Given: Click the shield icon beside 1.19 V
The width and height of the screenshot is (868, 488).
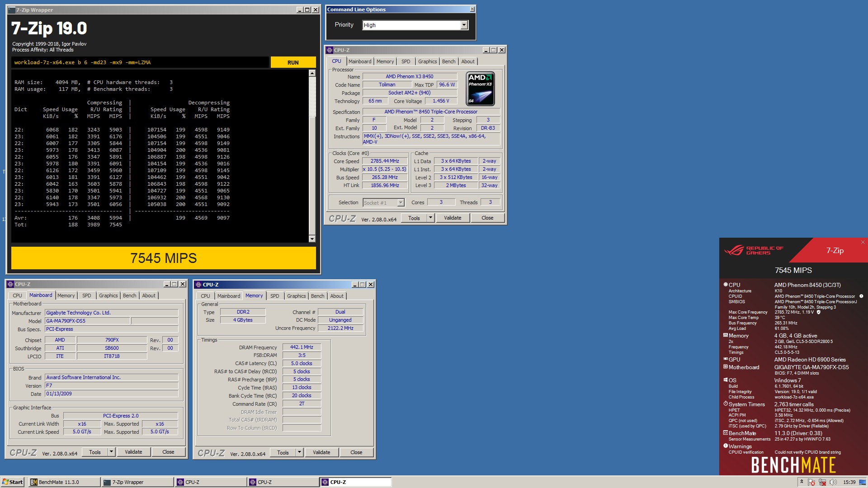Looking at the screenshot, I should [x=818, y=312].
